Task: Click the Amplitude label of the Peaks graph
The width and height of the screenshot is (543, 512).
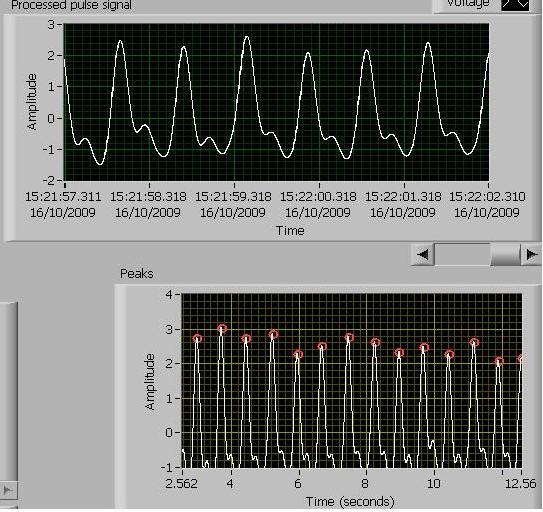Action: click(150, 382)
